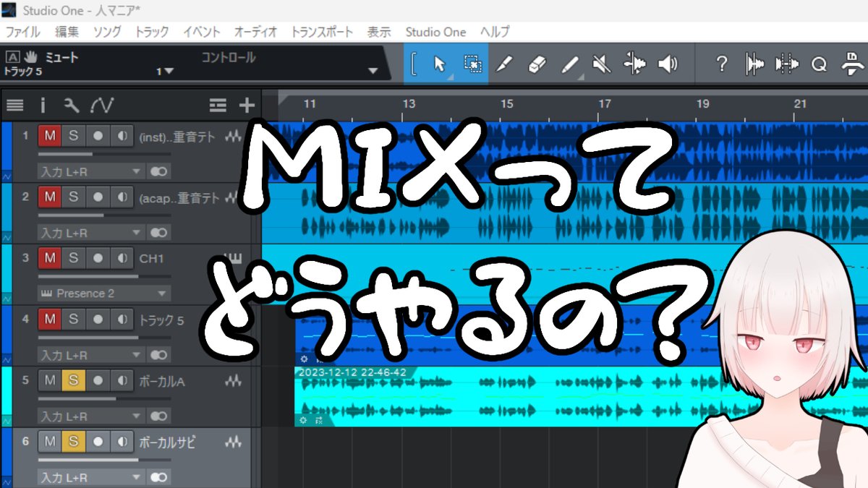Click the track height layout icon
Image resolution: width=868 pixels, height=488 pixels.
click(x=218, y=106)
